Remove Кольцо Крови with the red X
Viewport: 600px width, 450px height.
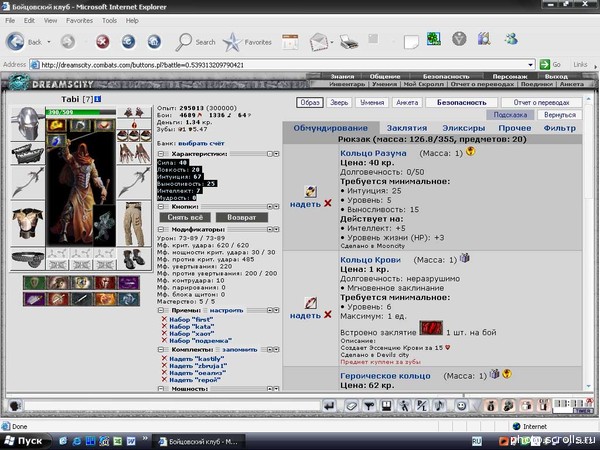328,315
